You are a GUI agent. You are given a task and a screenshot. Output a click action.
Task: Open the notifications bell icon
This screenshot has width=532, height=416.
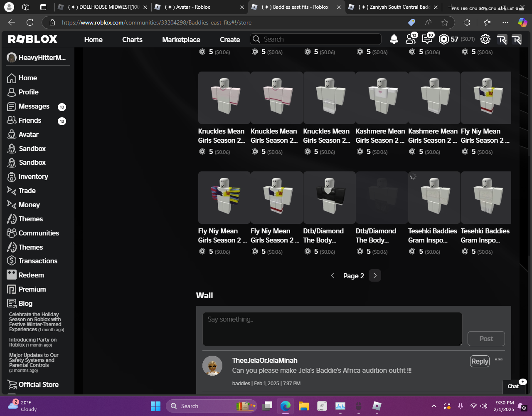[394, 39]
